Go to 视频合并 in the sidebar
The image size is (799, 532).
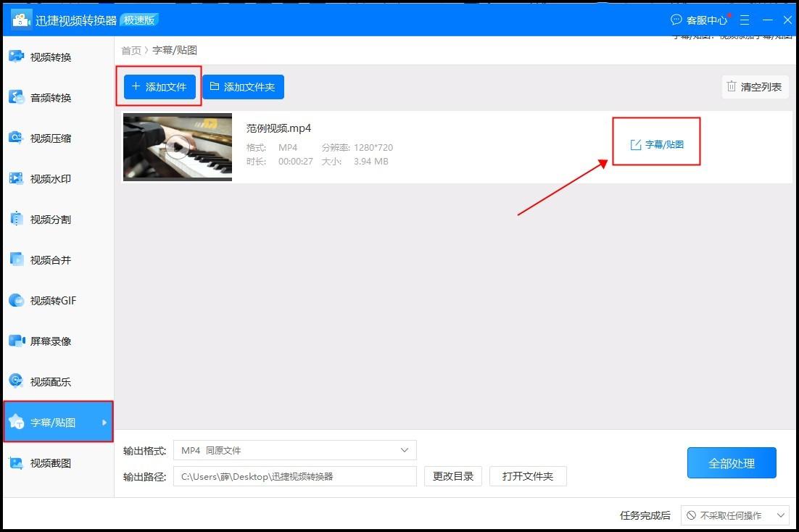coord(58,260)
